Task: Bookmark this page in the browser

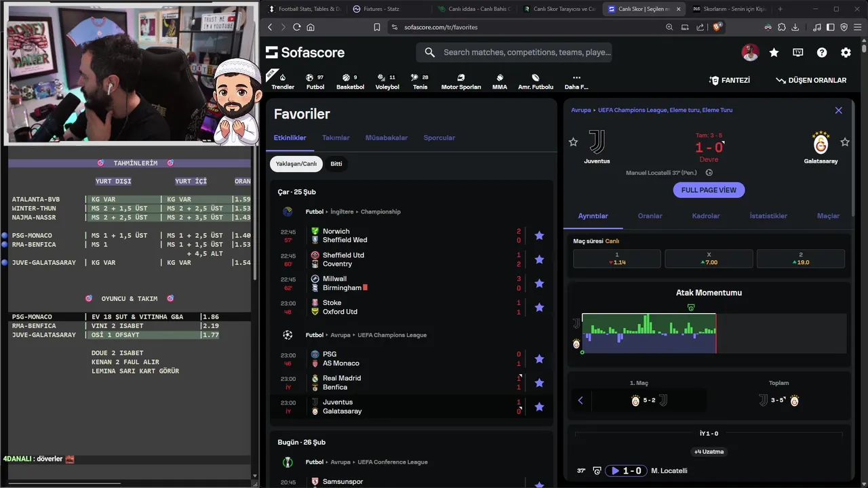Action: (377, 27)
